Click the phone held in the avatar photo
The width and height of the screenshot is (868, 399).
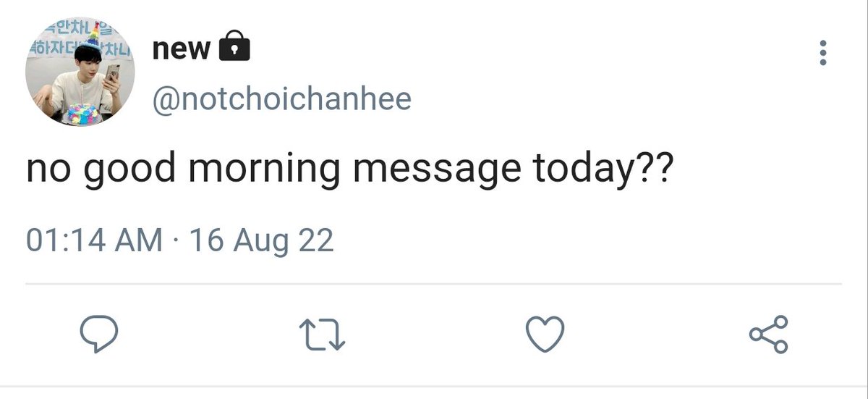[113, 74]
